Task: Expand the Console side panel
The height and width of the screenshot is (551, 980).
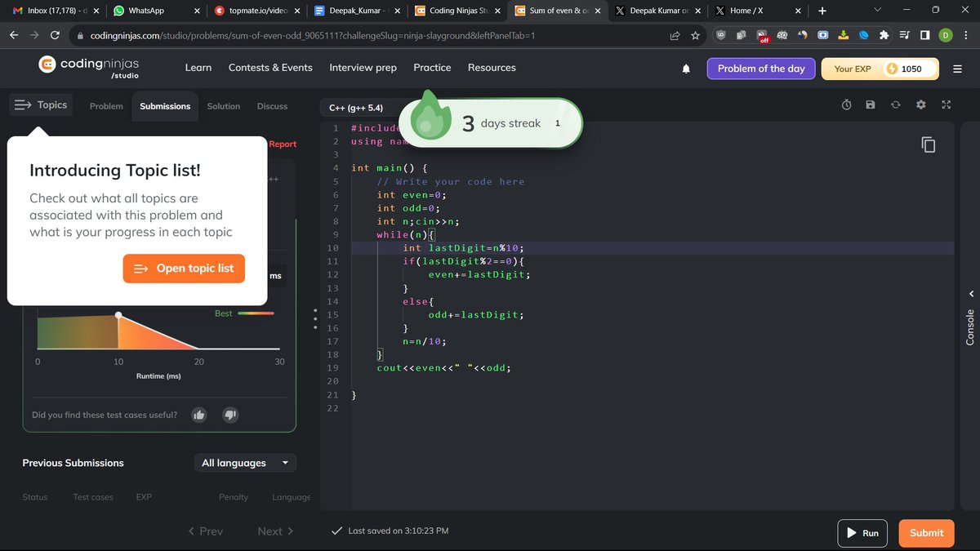Action: pos(971,318)
